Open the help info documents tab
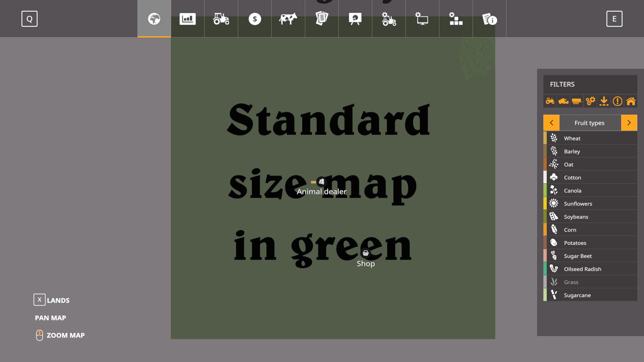Screen dimensions: 644x362 click(x=490, y=19)
